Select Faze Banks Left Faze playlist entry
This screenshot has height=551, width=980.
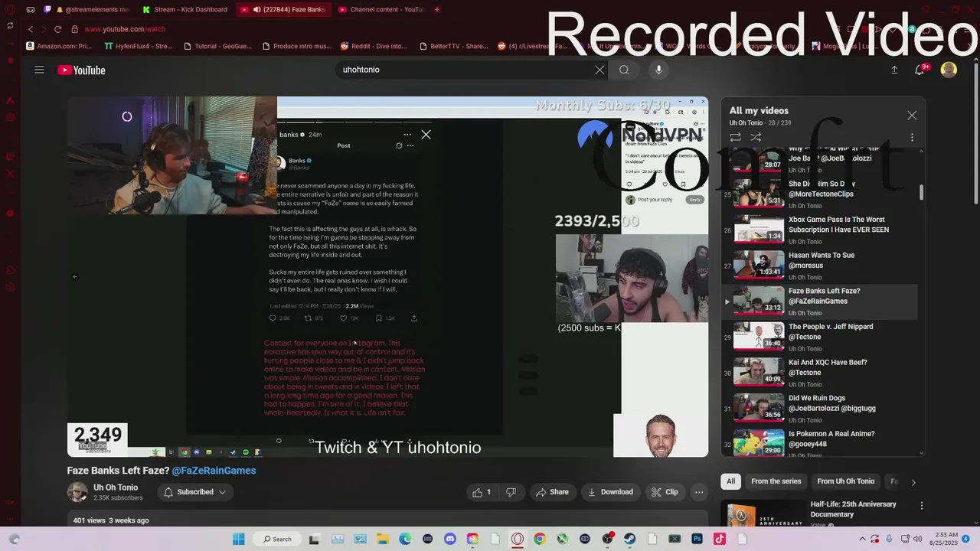820,302
